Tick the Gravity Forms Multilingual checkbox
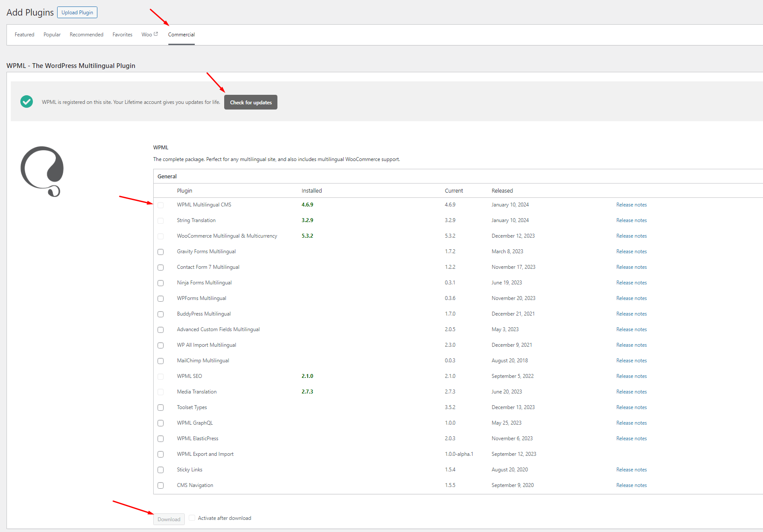763x532 pixels. click(161, 252)
